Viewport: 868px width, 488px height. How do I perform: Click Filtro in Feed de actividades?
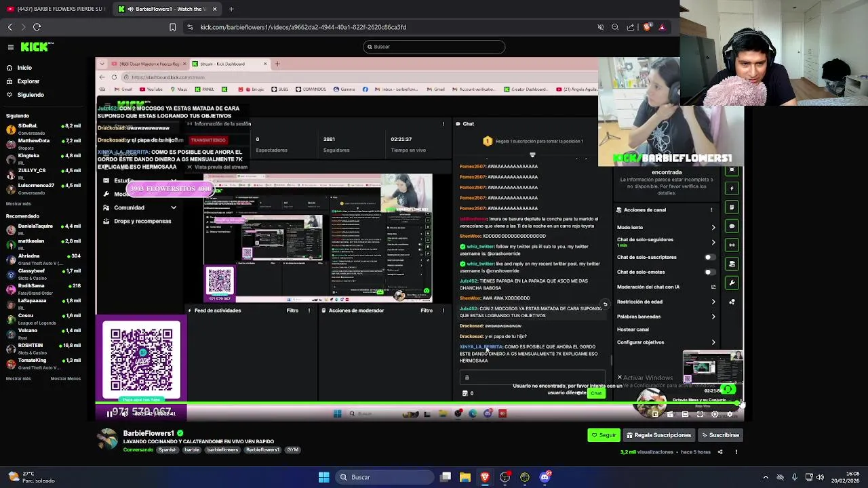(292, 310)
